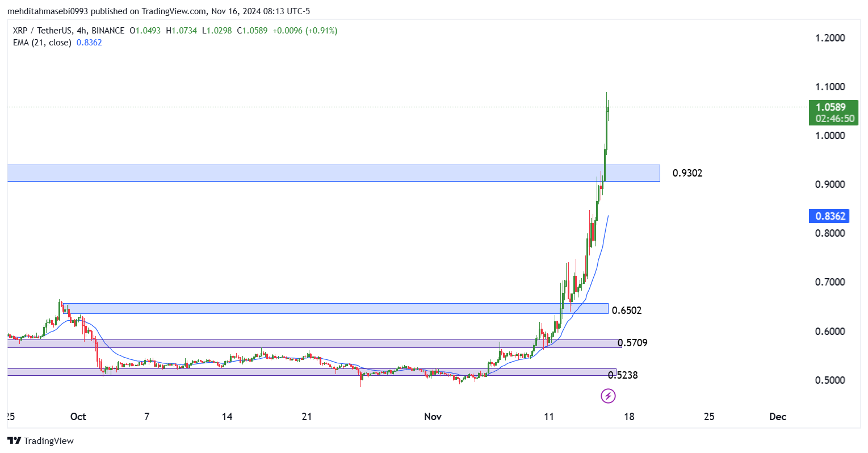This screenshot has height=453, width=868.
Task: Click the Nov label on time axis
Action: coord(433,417)
